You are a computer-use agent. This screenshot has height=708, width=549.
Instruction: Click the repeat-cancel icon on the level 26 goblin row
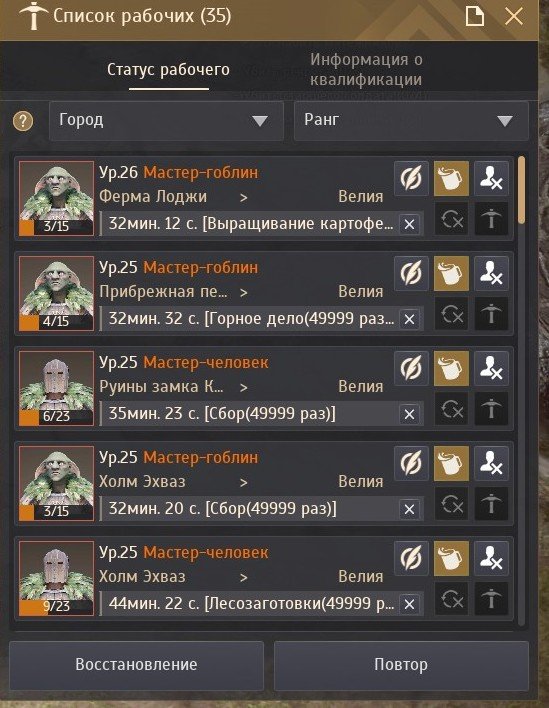tap(451, 219)
